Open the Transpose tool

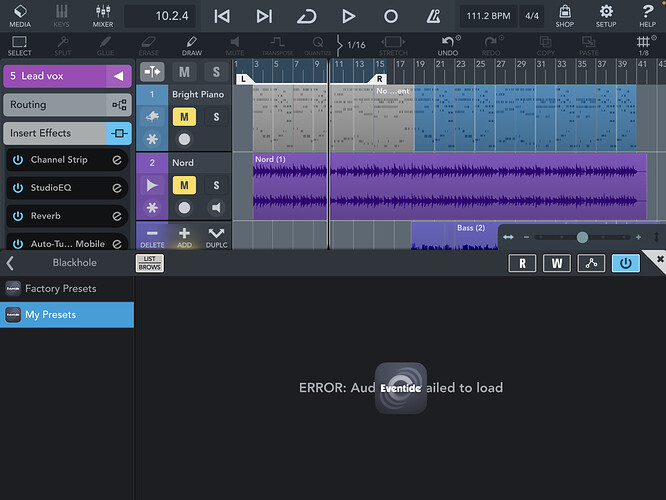(277, 45)
